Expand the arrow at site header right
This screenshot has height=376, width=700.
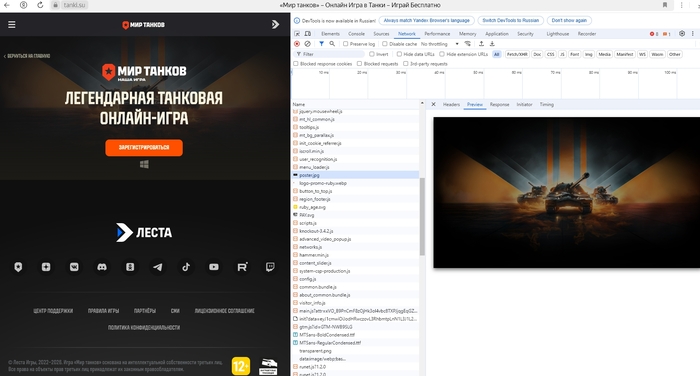tap(275, 25)
